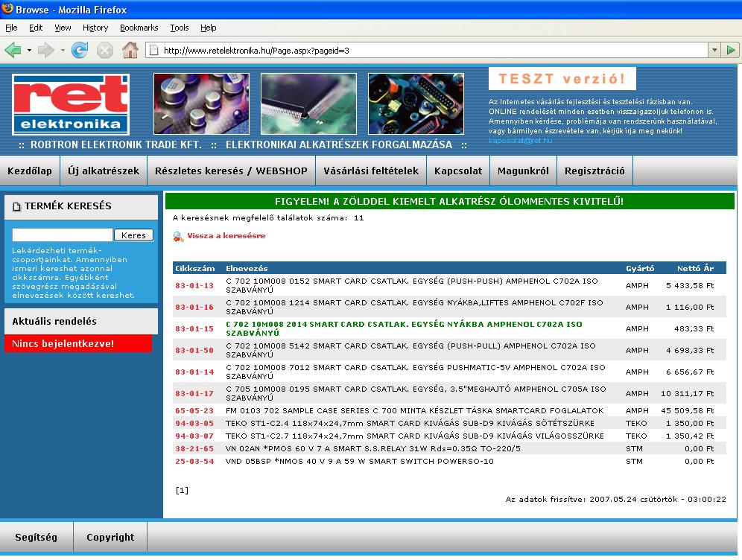This screenshot has width=742, height=560.
Task: Click the green Go arrow beside address bar
Action: click(731, 50)
